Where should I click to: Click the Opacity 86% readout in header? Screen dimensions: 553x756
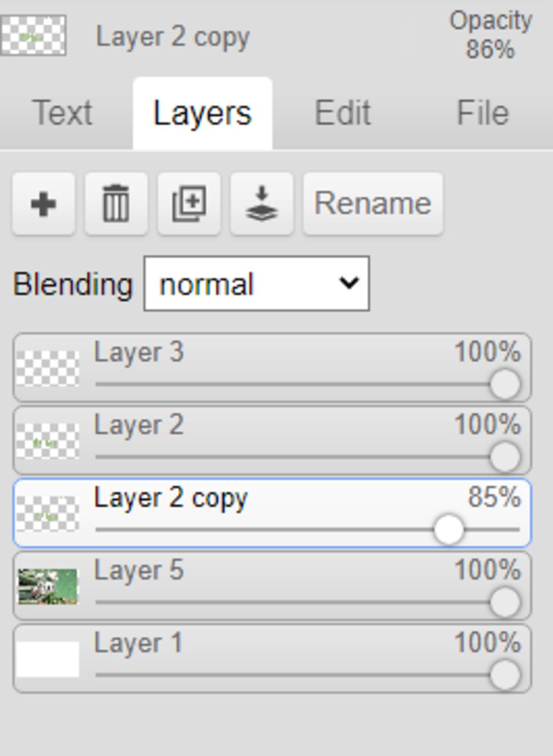(x=490, y=36)
